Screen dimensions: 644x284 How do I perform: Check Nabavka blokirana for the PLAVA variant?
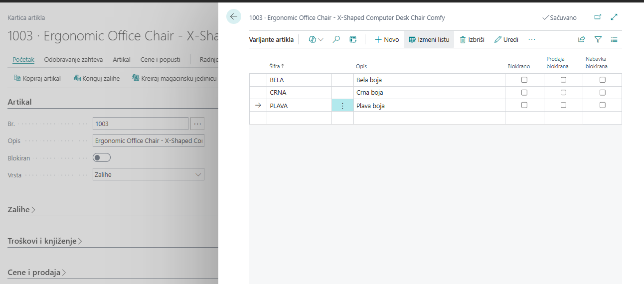[603, 105]
